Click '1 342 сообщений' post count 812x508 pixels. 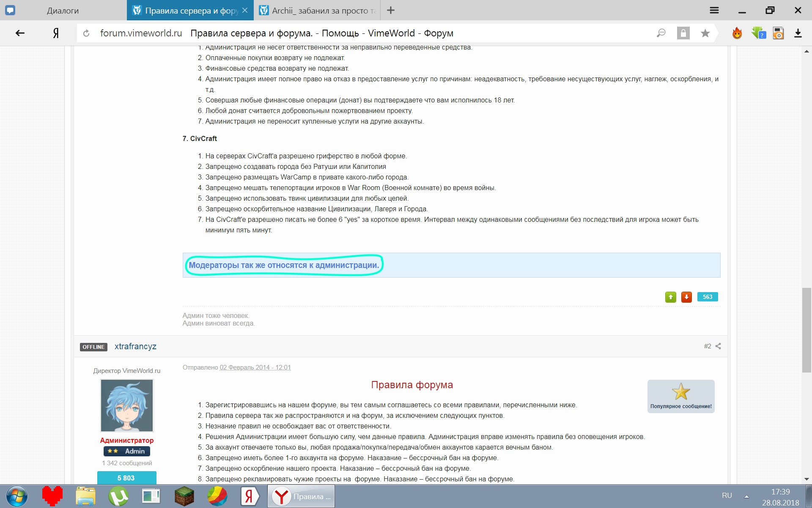(x=127, y=463)
